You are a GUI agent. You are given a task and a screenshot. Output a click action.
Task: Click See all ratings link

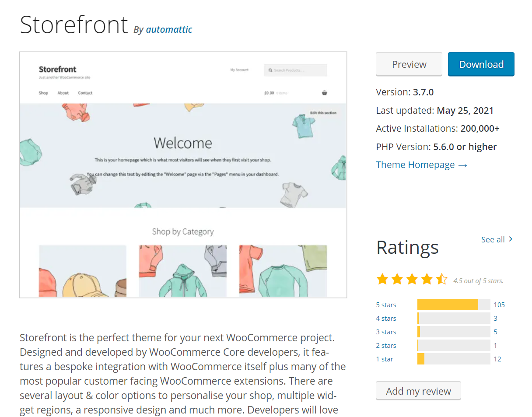pos(493,239)
